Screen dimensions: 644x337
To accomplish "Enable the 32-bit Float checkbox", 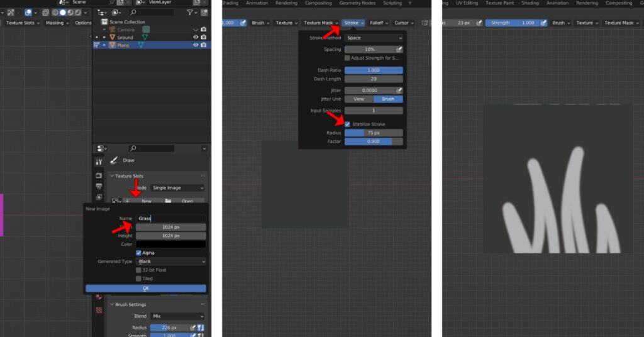I will (138, 270).
